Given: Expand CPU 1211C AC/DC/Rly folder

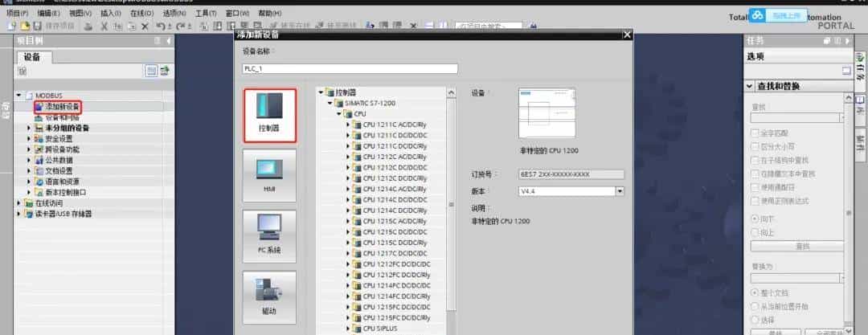Looking at the screenshot, I should (x=348, y=125).
